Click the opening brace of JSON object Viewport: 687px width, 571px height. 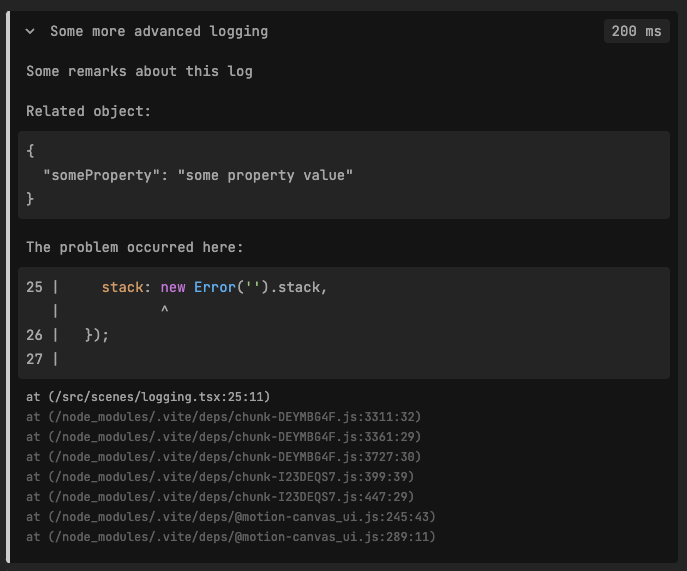pos(31,151)
